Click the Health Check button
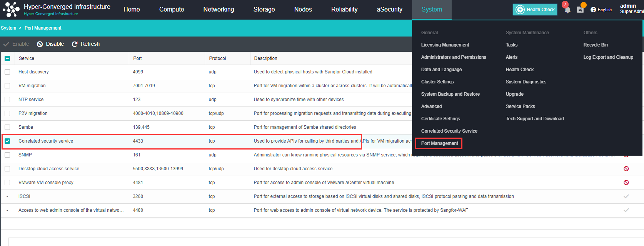 click(535, 10)
